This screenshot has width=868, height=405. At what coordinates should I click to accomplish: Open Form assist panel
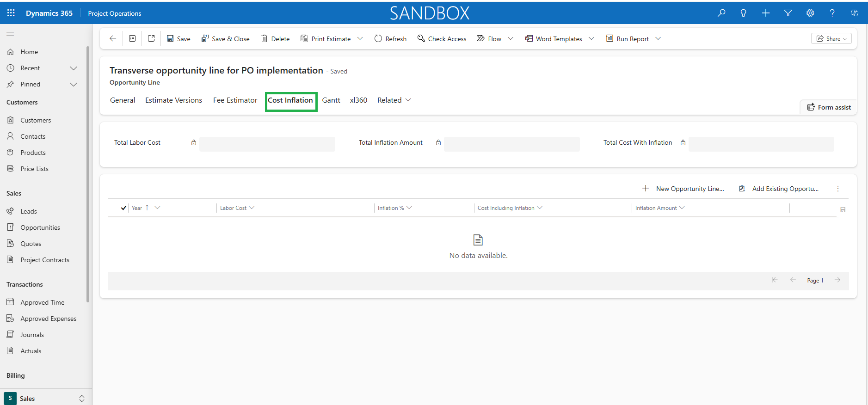point(829,107)
